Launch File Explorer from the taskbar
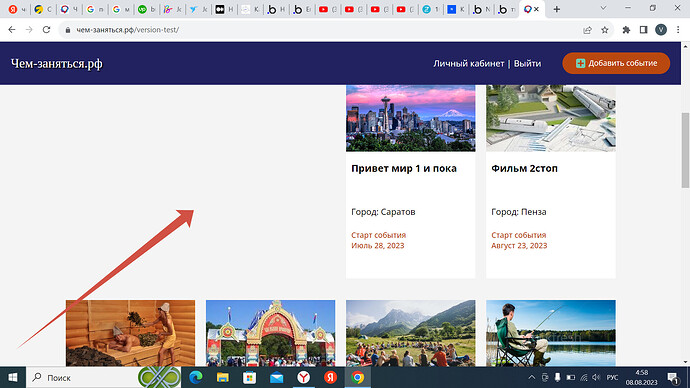Viewport: 690px width, 388px height. [223, 377]
